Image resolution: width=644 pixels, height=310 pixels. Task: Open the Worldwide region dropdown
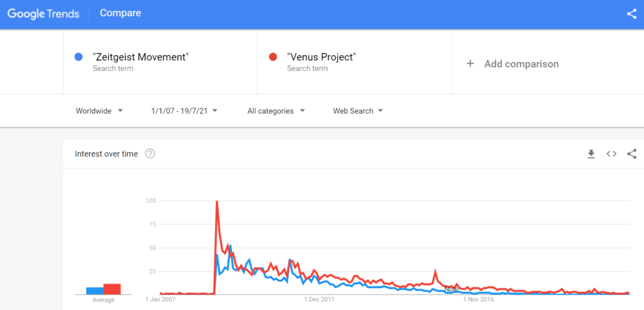coord(99,111)
